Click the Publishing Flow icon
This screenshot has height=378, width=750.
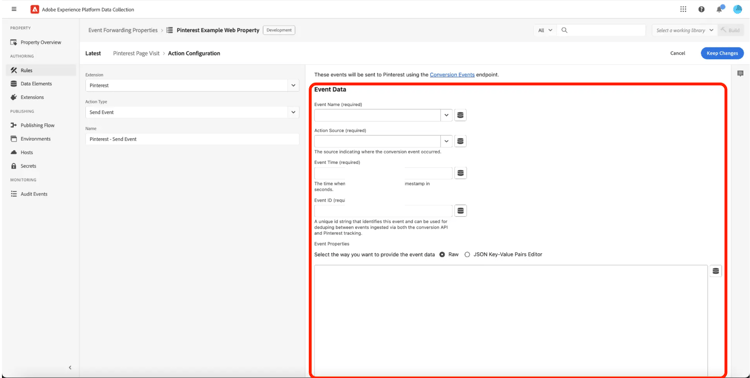tap(14, 125)
